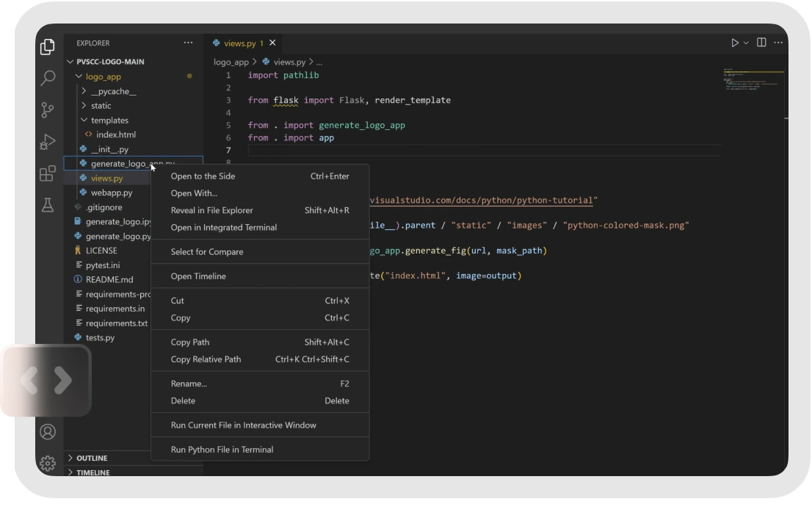Open the Search view in the activity bar
Image resolution: width=812 pixels, height=507 pixels.
point(48,78)
